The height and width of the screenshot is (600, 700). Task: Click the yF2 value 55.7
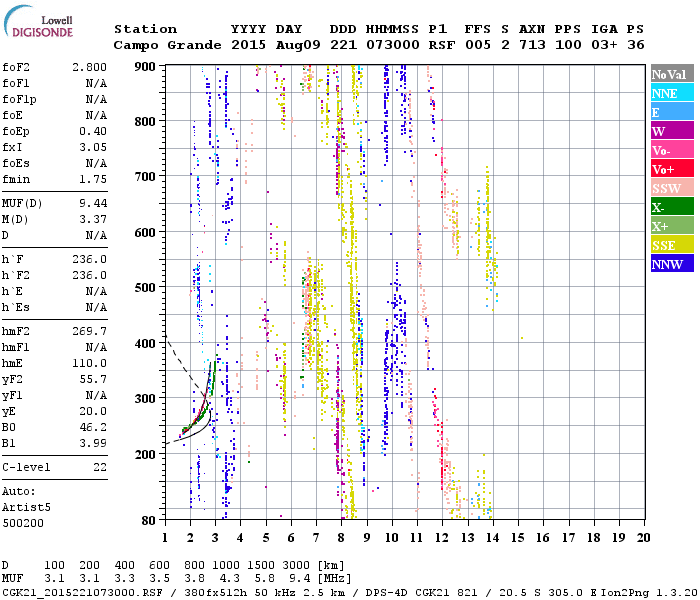pos(93,379)
